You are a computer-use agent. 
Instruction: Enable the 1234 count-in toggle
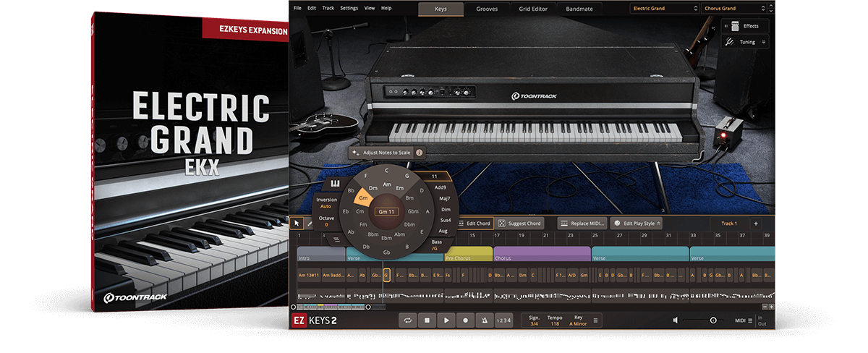504,320
